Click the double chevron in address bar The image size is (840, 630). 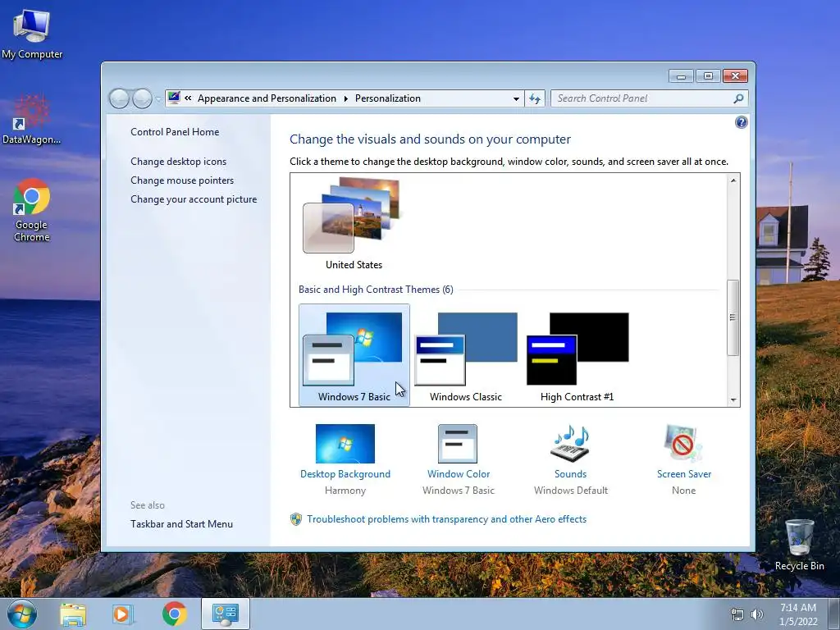coord(188,98)
